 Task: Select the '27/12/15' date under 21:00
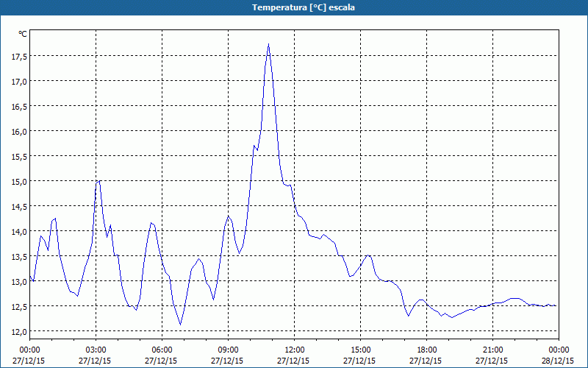tap(492, 361)
